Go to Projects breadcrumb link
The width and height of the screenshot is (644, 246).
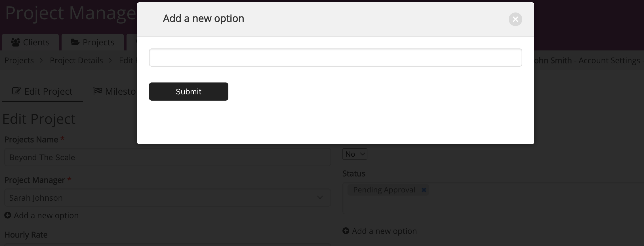pyautogui.click(x=19, y=60)
